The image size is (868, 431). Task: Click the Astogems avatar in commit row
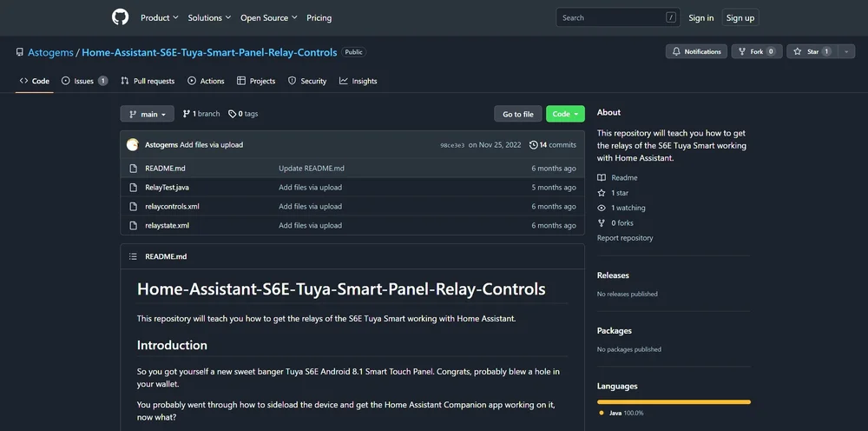tap(132, 144)
